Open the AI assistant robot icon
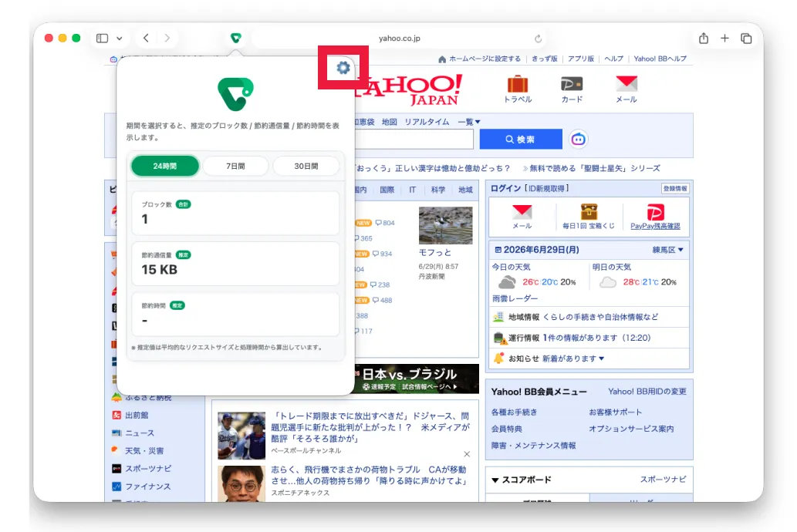This screenshot has height=532, width=797. point(579,140)
